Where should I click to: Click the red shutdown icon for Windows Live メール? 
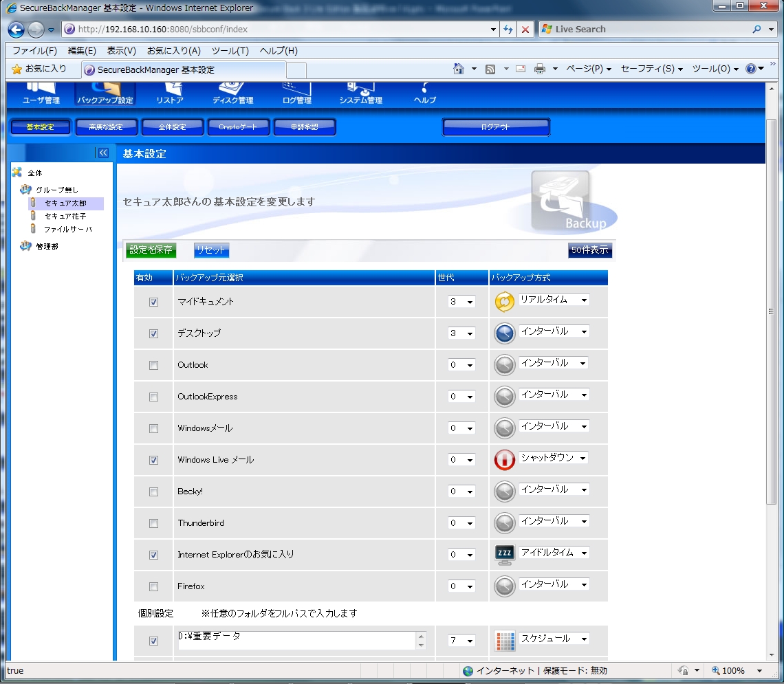tap(505, 460)
